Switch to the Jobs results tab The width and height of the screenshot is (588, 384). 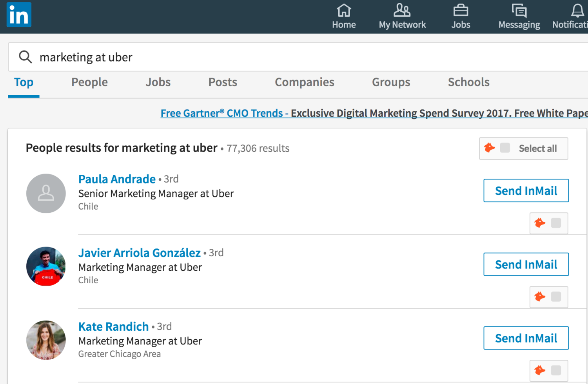click(x=158, y=82)
